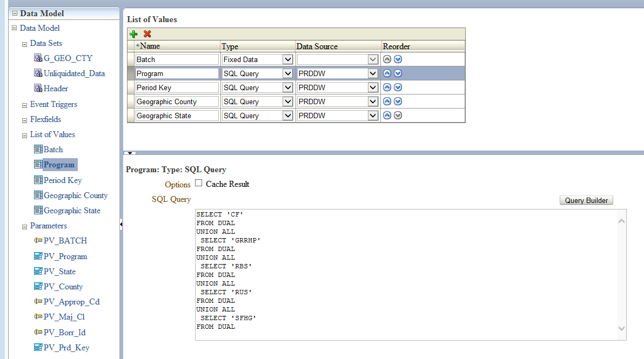Viewport: 644px width, 359px height.
Task: Open Type dropdown for Period Key row
Action: point(288,87)
